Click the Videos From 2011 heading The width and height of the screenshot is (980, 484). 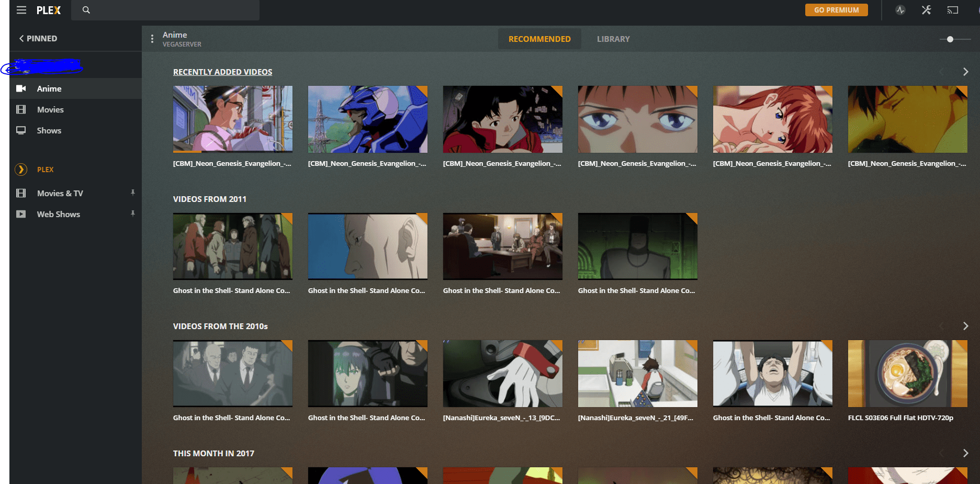click(209, 199)
